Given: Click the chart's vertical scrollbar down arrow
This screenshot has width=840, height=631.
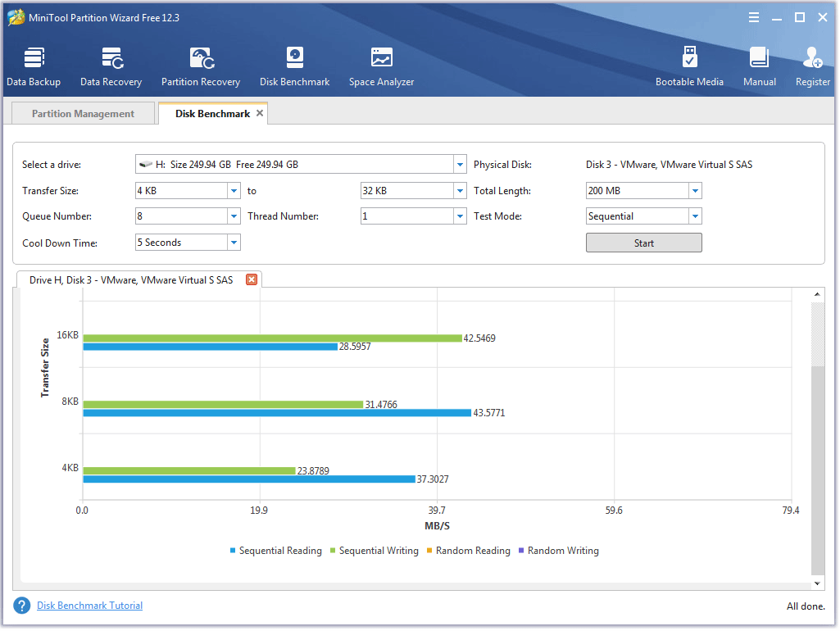Looking at the screenshot, I should click(x=817, y=583).
